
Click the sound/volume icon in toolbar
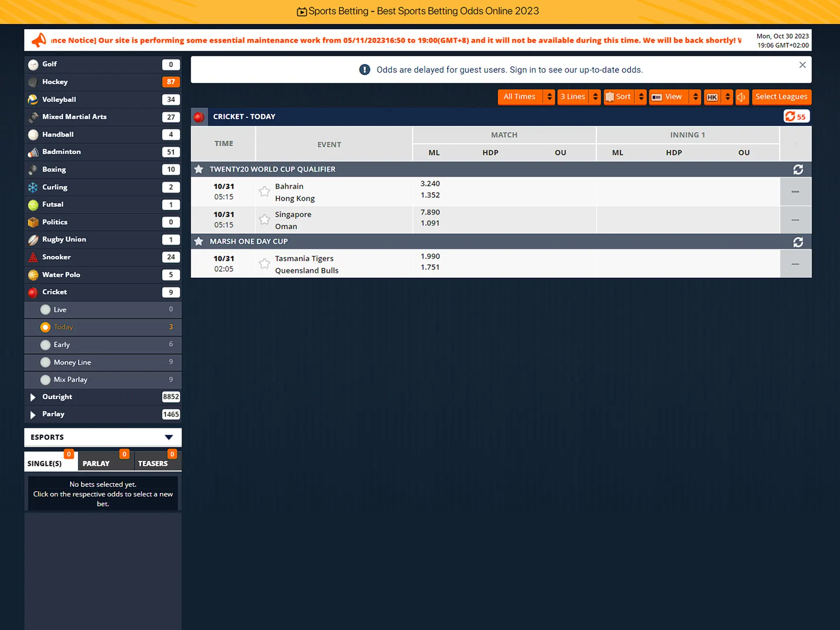point(742,97)
